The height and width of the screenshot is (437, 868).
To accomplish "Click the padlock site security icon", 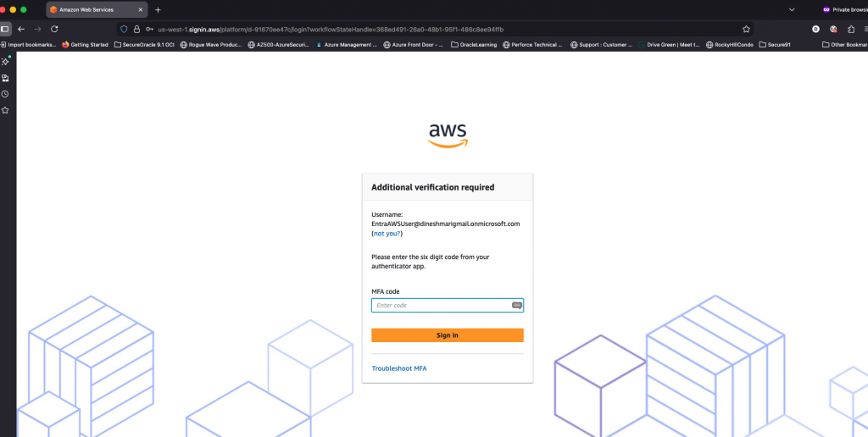I will coord(136,30).
